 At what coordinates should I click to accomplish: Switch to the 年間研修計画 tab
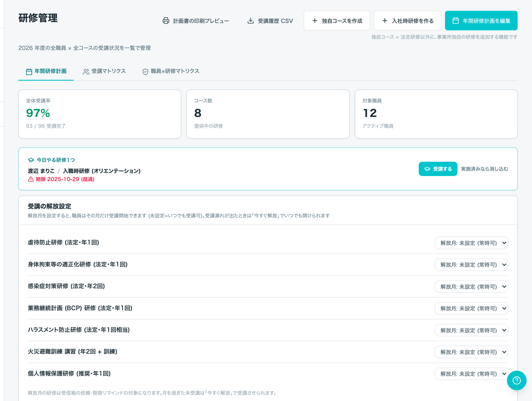coord(46,71)
